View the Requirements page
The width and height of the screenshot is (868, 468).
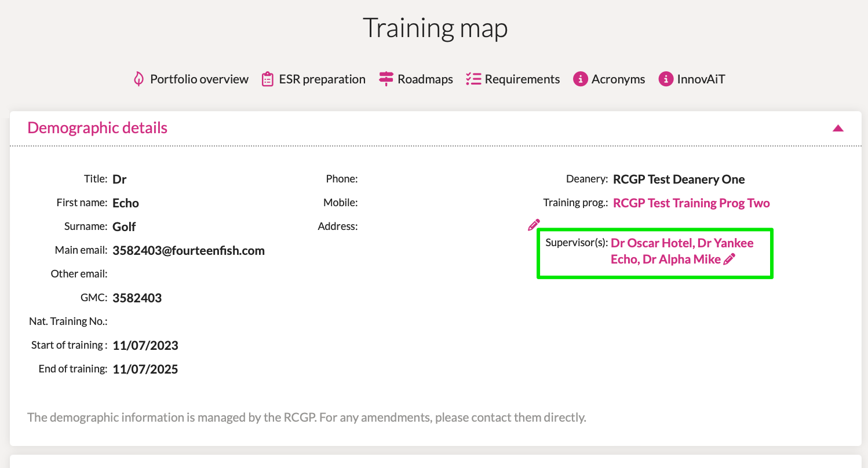pyautogui.click(x=522, y=79)
